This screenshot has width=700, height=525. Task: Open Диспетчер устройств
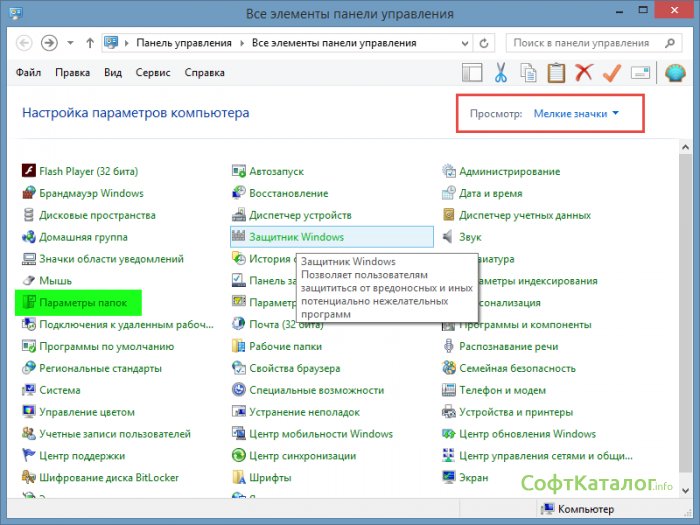pyautogui.click(x=300, y=215)
